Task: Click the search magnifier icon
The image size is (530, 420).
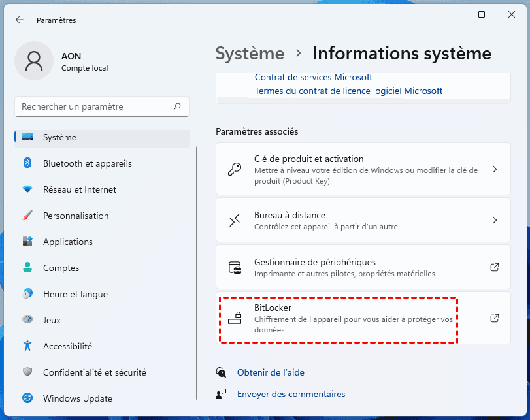Action: (177, 106)
